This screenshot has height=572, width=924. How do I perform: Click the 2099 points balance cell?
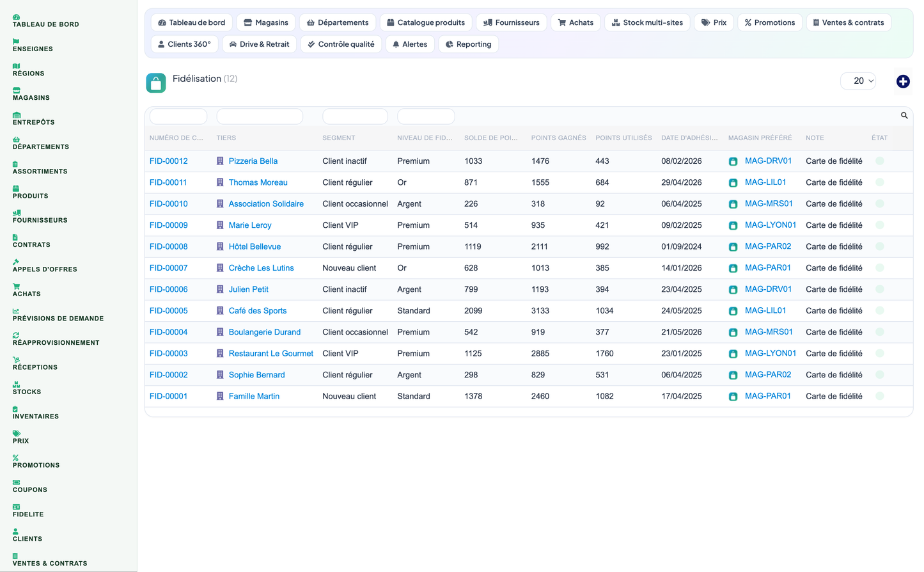point(473,311)
